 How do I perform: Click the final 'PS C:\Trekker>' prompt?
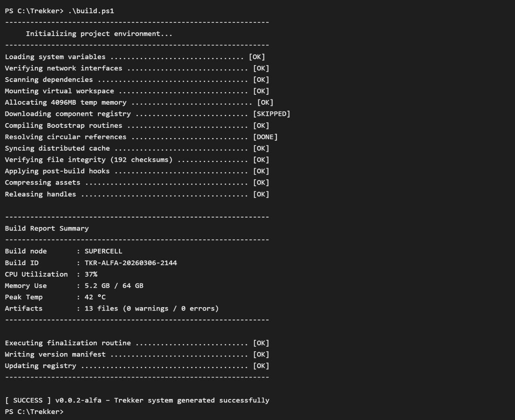34,411
